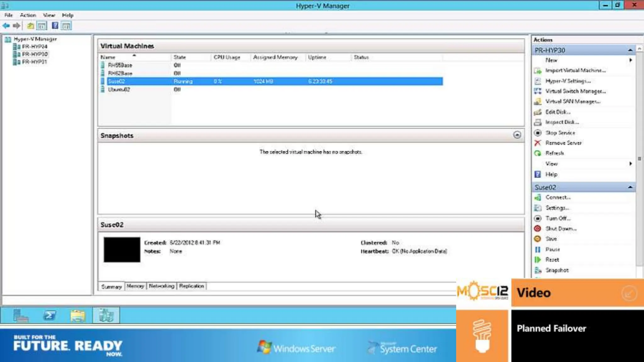Image resolution: width=644 pixels, height=362 pixels.
Task: Click the green Refresh icon
Action: (538, 153)
